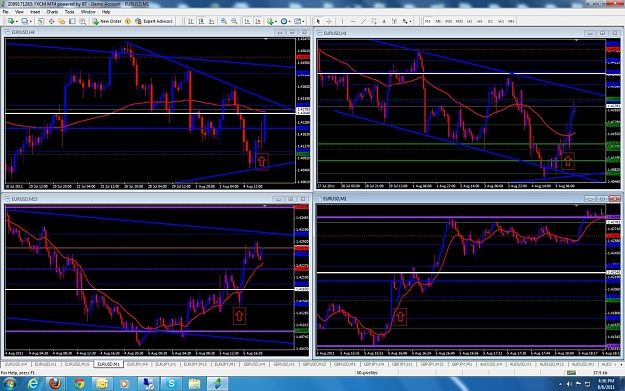
Task: Open the Periods clock icon
Action: (283, 21)
